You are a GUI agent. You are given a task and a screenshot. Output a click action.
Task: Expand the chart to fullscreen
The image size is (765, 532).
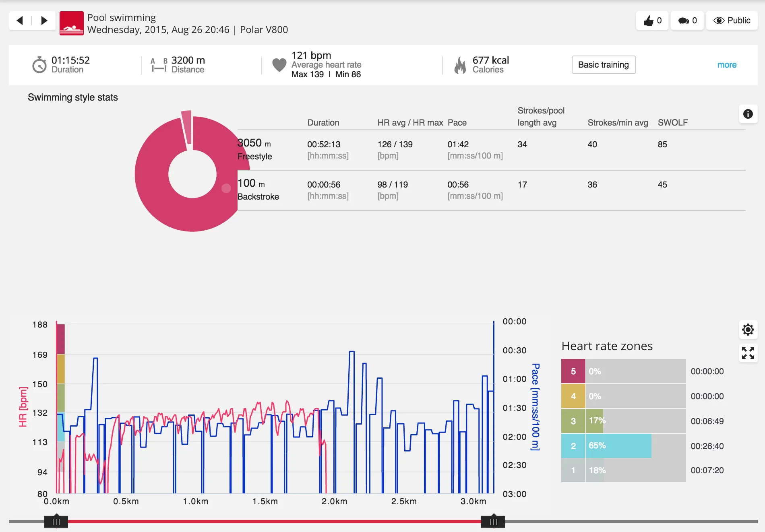click(x=748, y=353)
